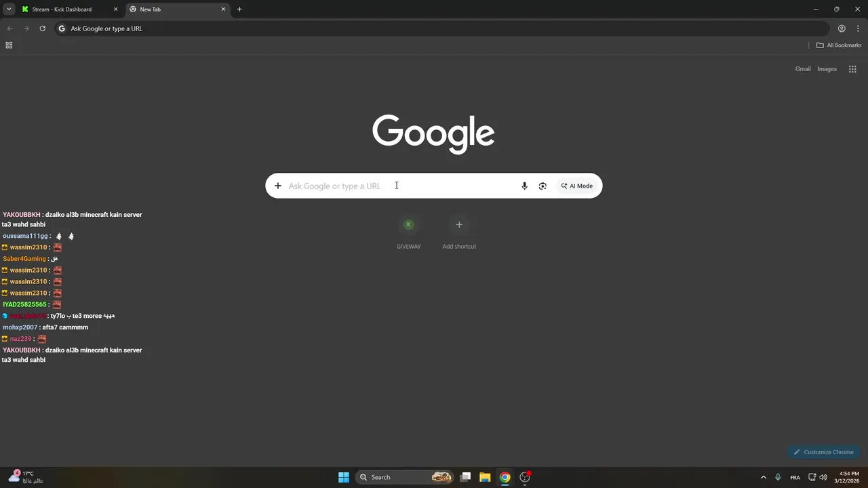
Task: Open the network tray icon
Action: pos(812,477)
